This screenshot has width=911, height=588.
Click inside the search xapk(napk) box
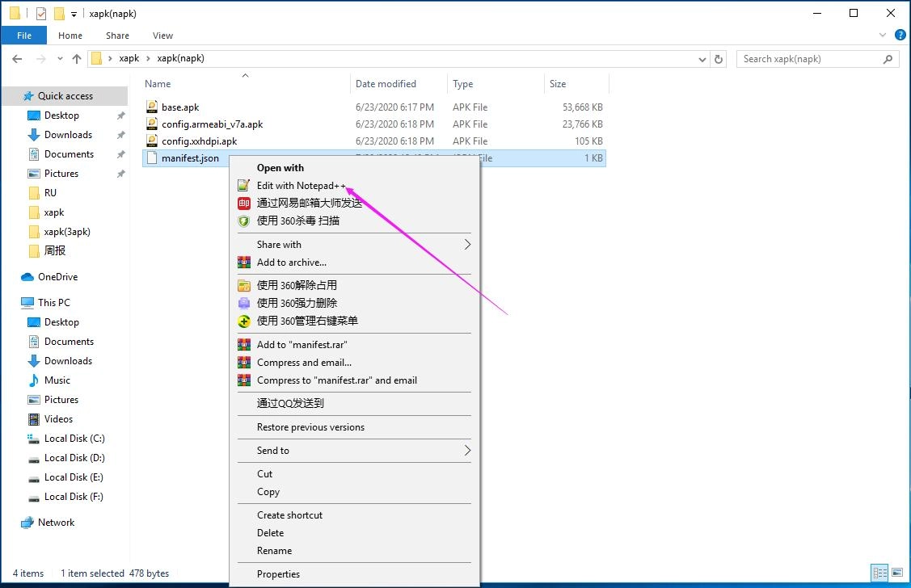pyautogui.click(x=808, y=58)
